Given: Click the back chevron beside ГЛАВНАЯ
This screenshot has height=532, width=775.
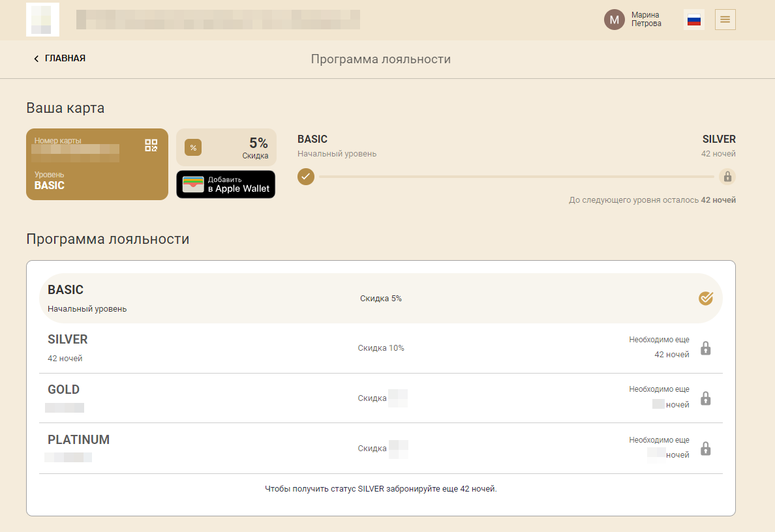Looking at the screenshot, I should [x=36, y=59].
